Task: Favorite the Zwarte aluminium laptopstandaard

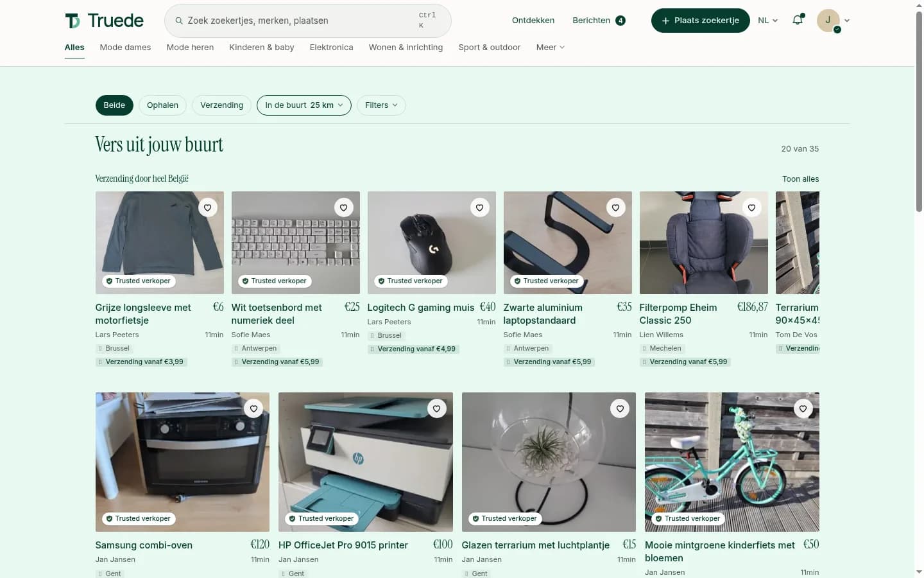Action: coord(616,207)
